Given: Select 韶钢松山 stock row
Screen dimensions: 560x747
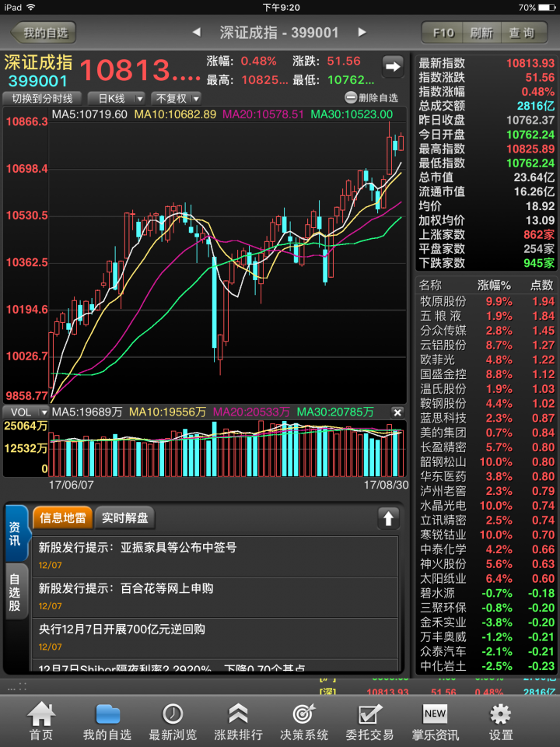Looking at the screenshot, I should click(487, 461).
